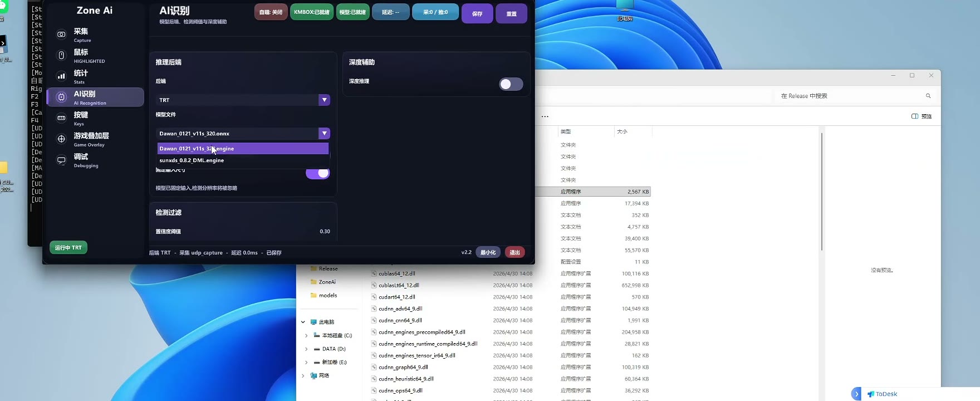Open the Capture section icon in the Zone Ai sidebar
Image resolution: width=980 pixels, height=401 pixels.
point(61,35)
